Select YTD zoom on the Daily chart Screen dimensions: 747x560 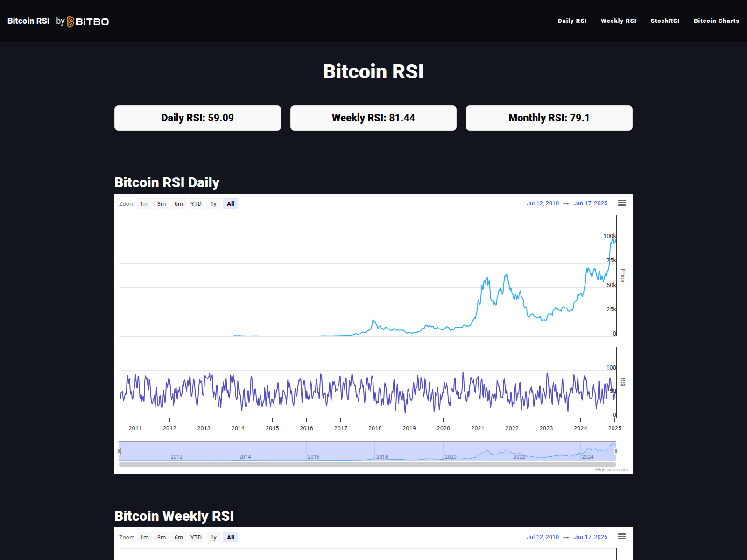(x=196, y=203)
